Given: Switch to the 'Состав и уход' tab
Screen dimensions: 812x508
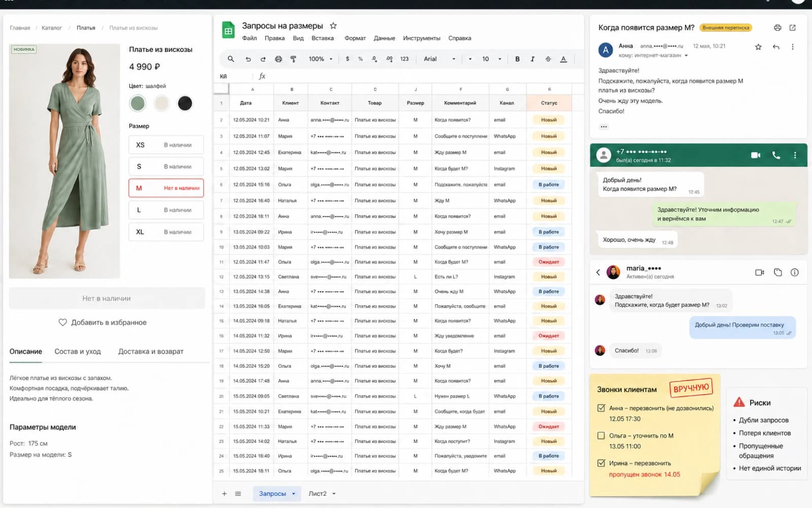Looking at the screenshot, I should (x=78, y=351).
